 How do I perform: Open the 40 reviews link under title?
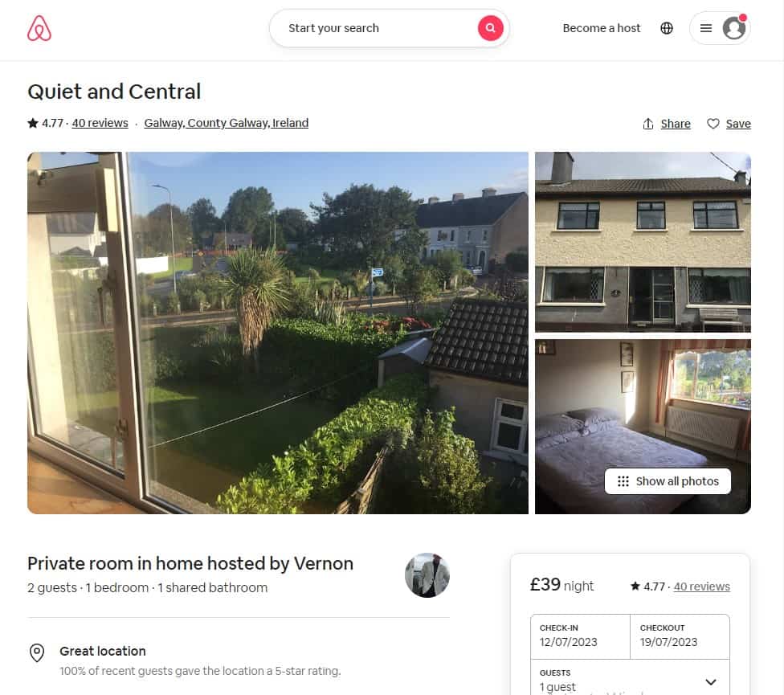tap(100, 123)
